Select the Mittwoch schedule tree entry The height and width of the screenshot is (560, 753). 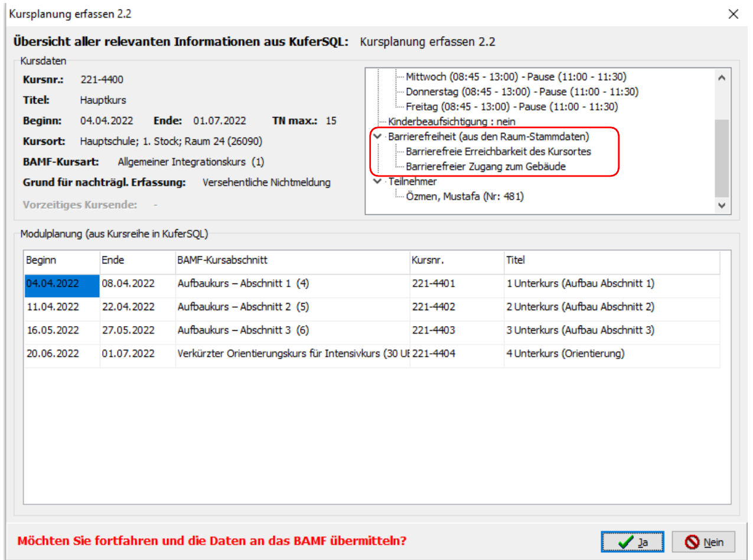pos(516,77)
